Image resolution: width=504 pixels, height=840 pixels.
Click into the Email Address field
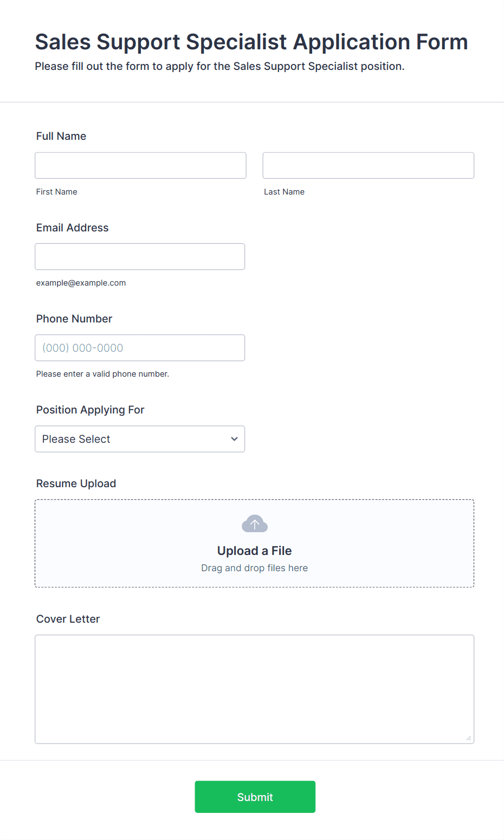[x=140, y=256]
